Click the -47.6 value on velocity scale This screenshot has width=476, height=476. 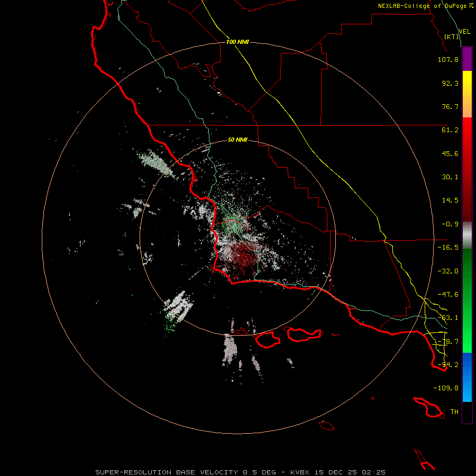point(448,295)
